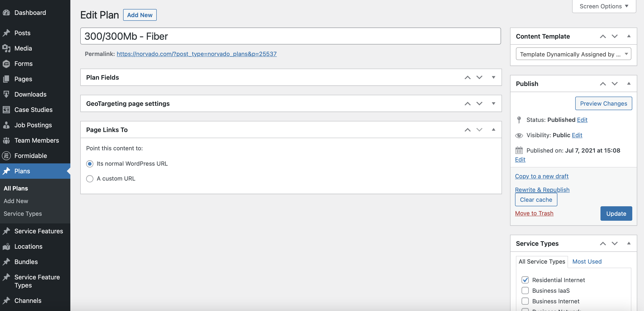Open the Service Types submenu item
The height and width of the screenshot is (311, 644).
point(23,214)
